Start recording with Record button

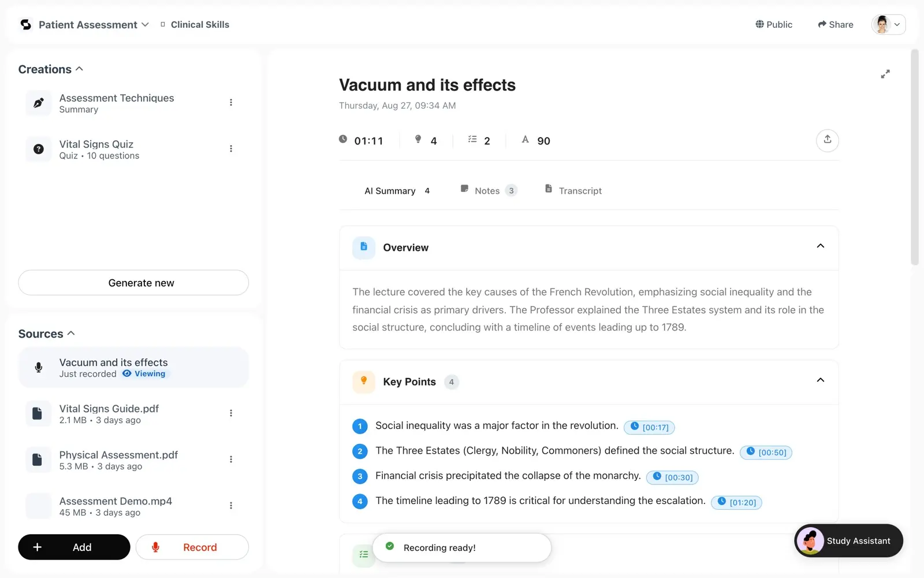point(192,547)
